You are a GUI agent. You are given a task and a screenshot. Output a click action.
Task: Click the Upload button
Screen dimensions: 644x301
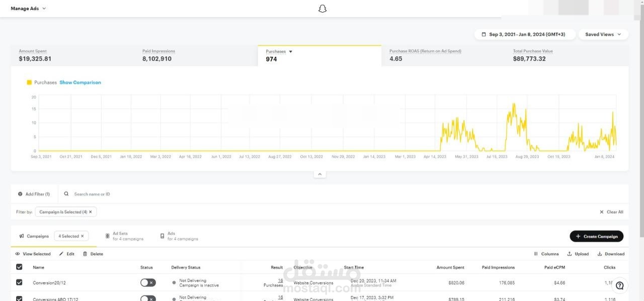click(x=578, y=254)
